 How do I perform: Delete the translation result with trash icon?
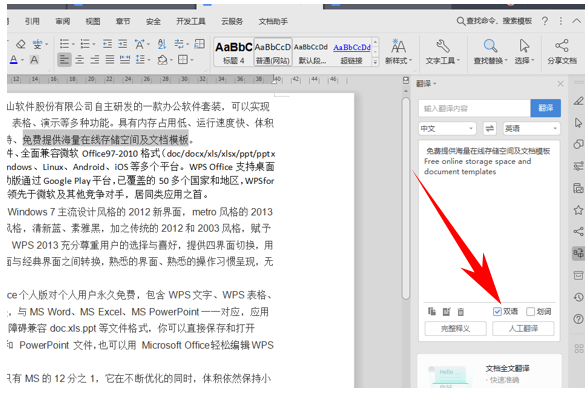pyautogui.click(x=461, y=312)
